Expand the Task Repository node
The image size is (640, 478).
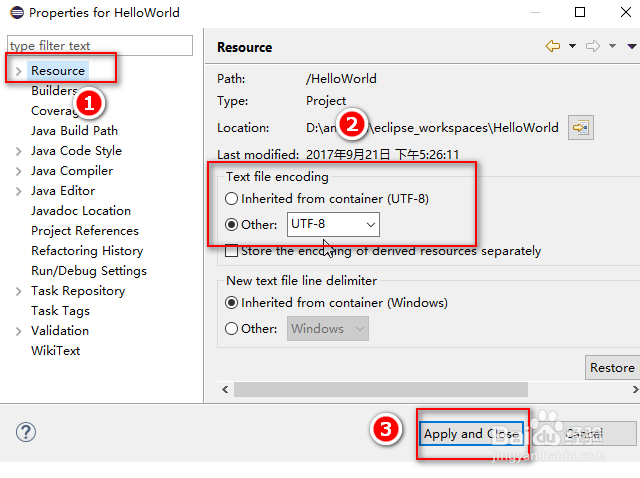point(18,291)
